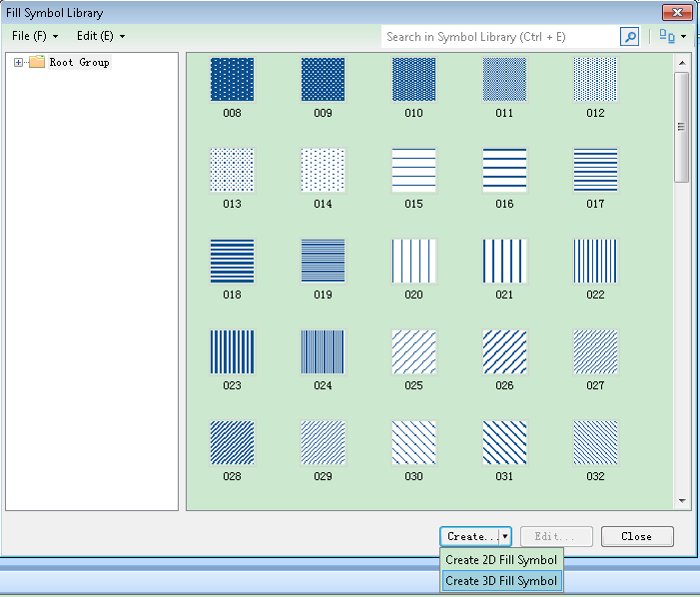Select fill symbol 008

tap(232, 79)
